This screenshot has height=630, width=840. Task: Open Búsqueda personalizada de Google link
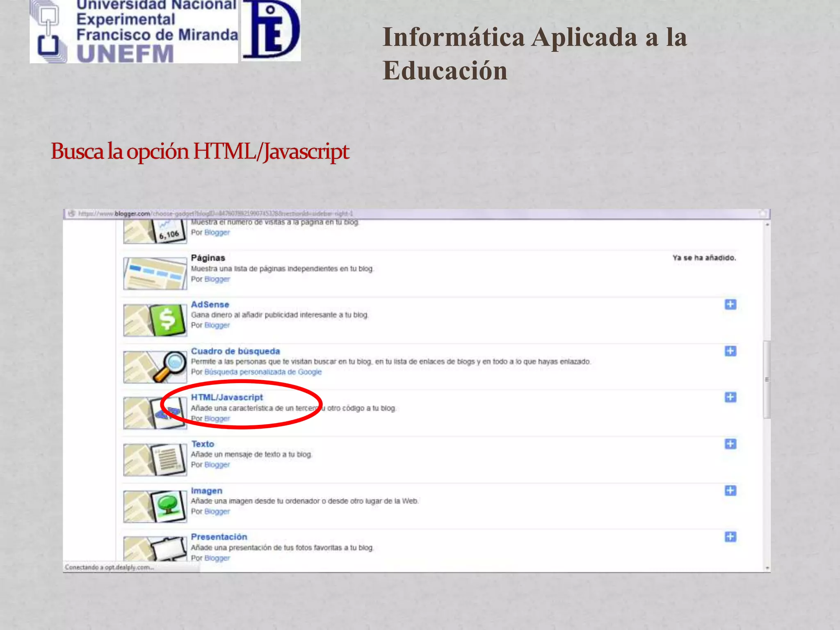click(263, 372)
